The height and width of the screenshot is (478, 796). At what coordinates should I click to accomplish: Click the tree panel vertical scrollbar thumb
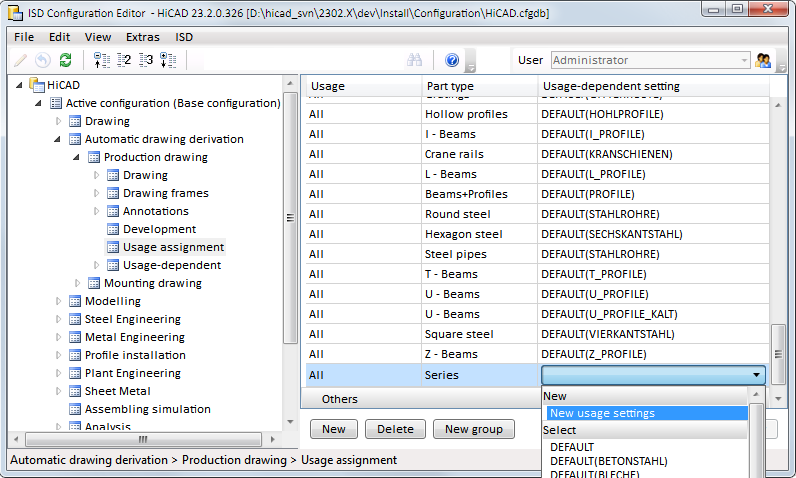[290, 218]
